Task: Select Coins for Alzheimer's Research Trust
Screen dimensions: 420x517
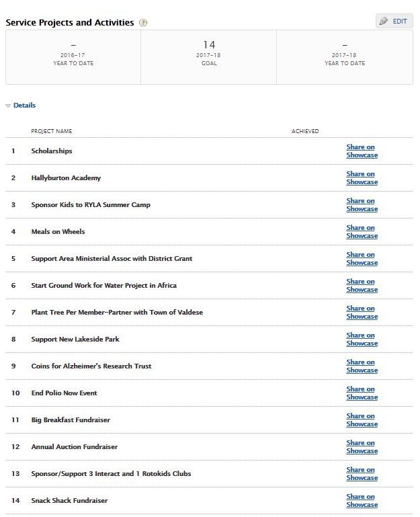Action: [x=91, y=366]
